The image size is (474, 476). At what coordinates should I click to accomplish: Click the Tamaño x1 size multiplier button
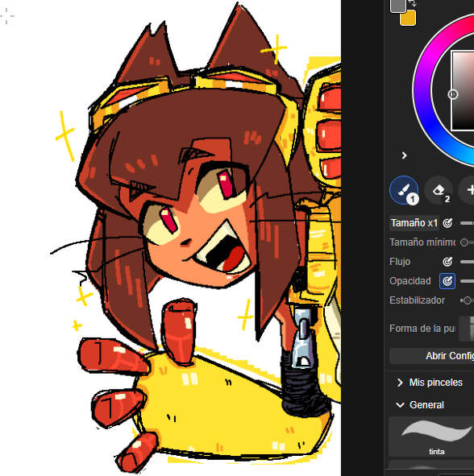(414, 223)
